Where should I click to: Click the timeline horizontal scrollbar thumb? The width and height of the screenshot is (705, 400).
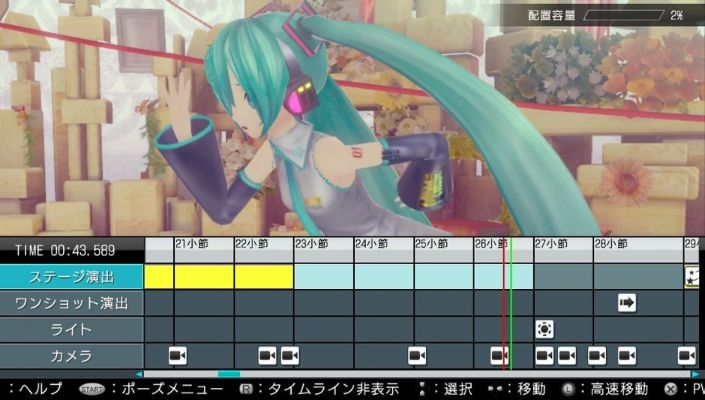coord(229,374)
